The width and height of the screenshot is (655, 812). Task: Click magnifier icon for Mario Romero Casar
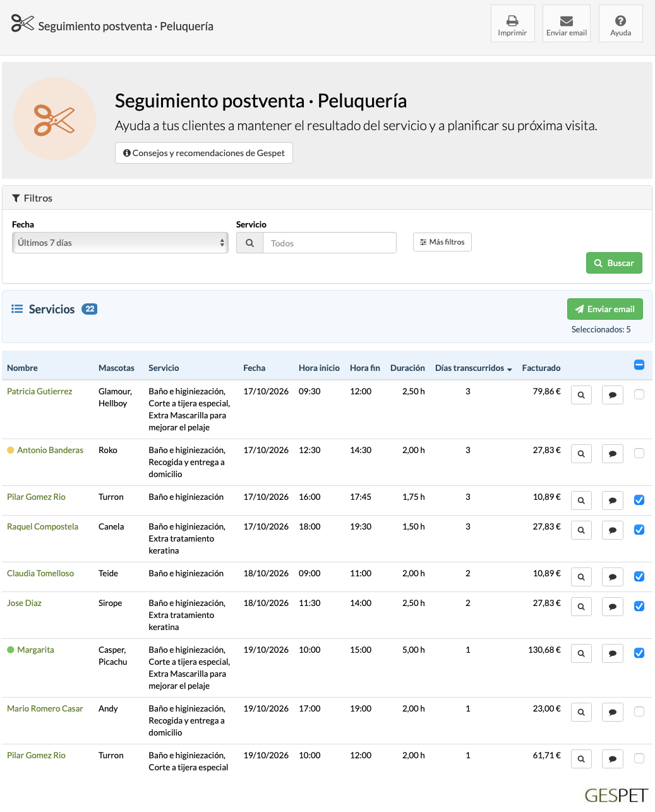[581, 712]
